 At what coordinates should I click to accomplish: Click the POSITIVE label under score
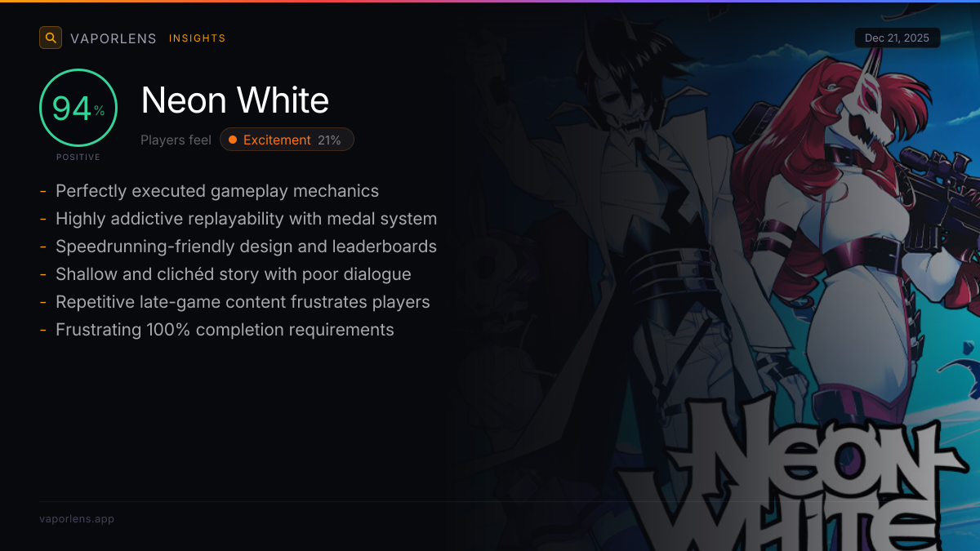click(x=78, y=157)
